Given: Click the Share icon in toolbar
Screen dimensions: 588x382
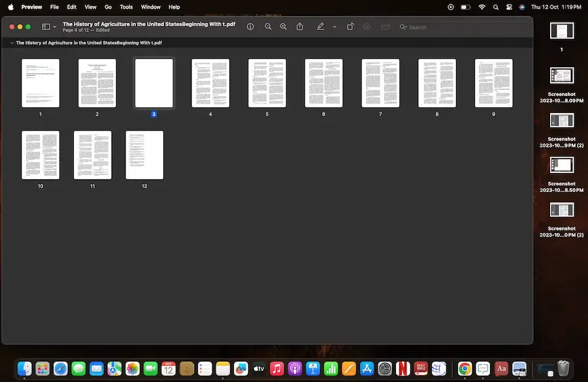Looking at the screenshot, I should tap(300, 27).
